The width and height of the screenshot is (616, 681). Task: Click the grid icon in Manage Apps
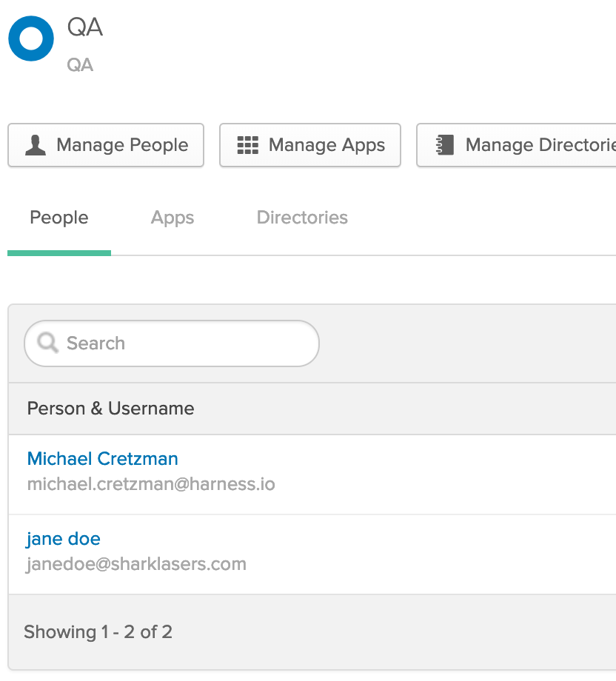click(x=247, y=145)
